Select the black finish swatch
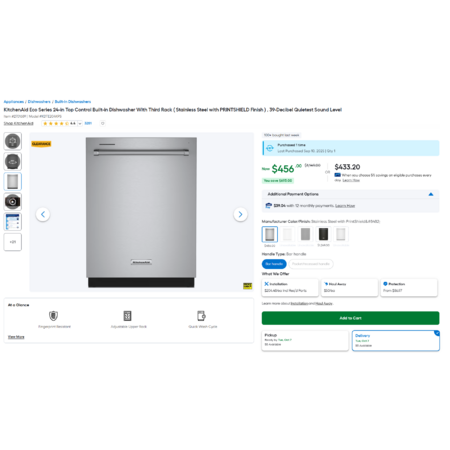Viewport: 450px width, 450px height. coord(323,234)
